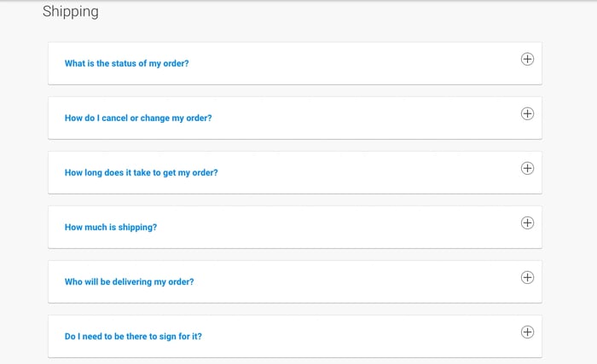The width and height of the screenshot is (597, 364).
Task: Click plus icon beside cancel or change order
Action: click(x=527, y=113)
